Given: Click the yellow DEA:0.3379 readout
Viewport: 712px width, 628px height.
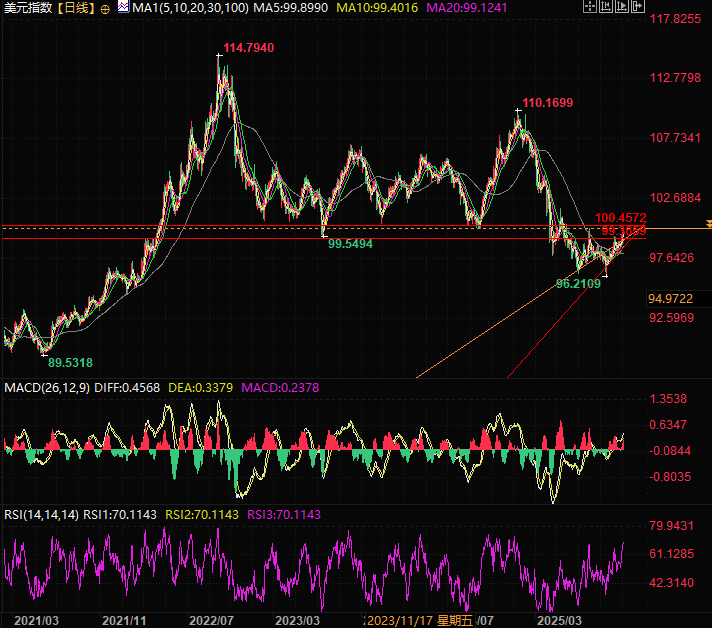Looking at the screenshot, I should [x=200, y=388].
